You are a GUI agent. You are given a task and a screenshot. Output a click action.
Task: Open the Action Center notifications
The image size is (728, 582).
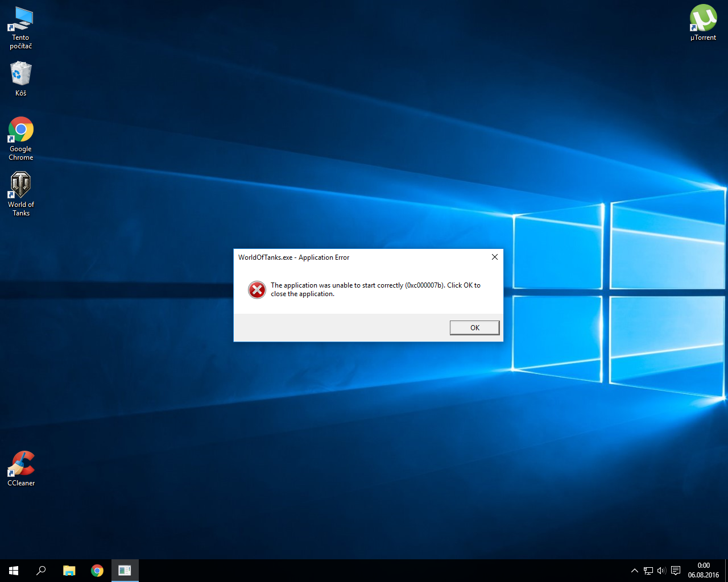point(676,571)
